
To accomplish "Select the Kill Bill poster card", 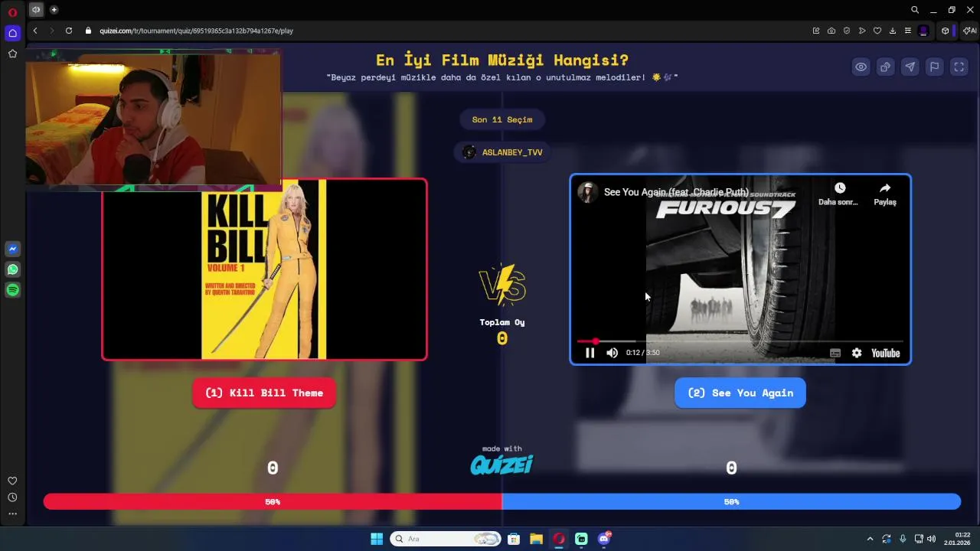I will tap(264, 269).
